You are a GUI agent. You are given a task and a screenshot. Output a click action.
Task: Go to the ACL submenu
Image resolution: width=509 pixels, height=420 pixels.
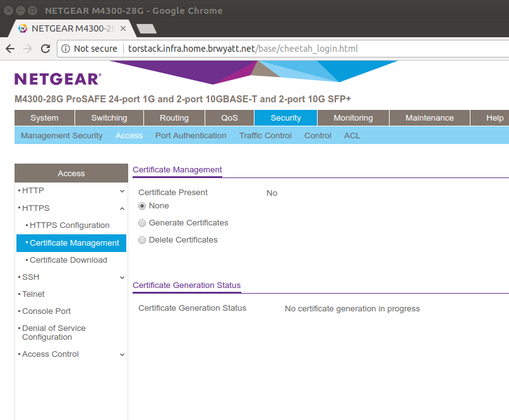point(352,136)
